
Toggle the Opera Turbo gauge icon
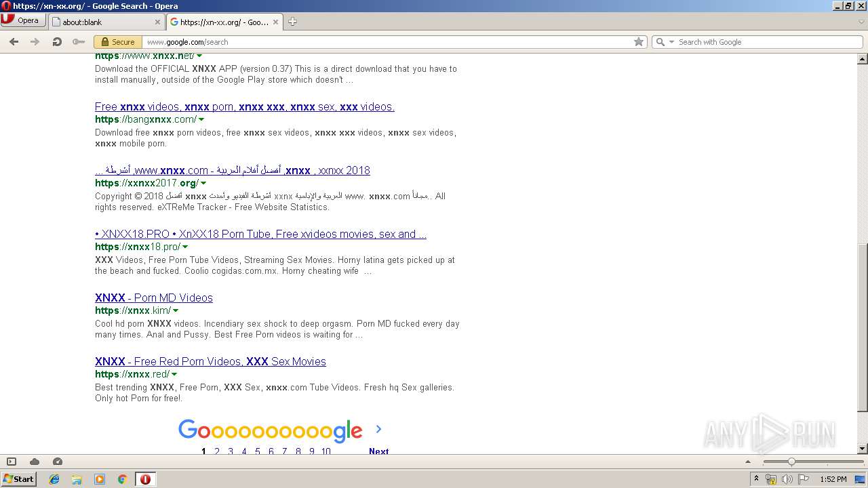58,462
